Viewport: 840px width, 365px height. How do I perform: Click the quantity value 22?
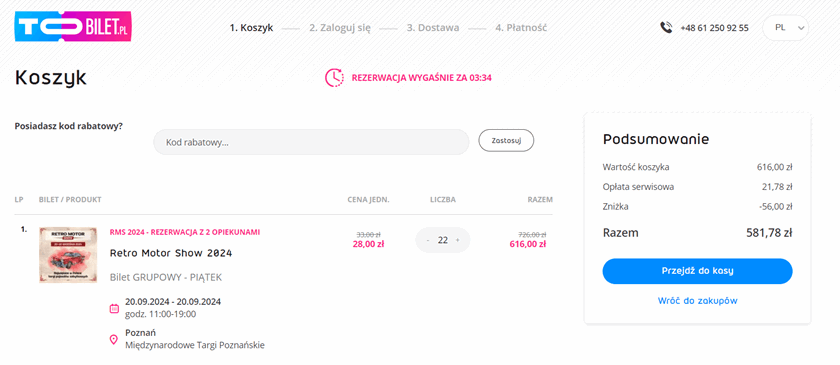442,240
